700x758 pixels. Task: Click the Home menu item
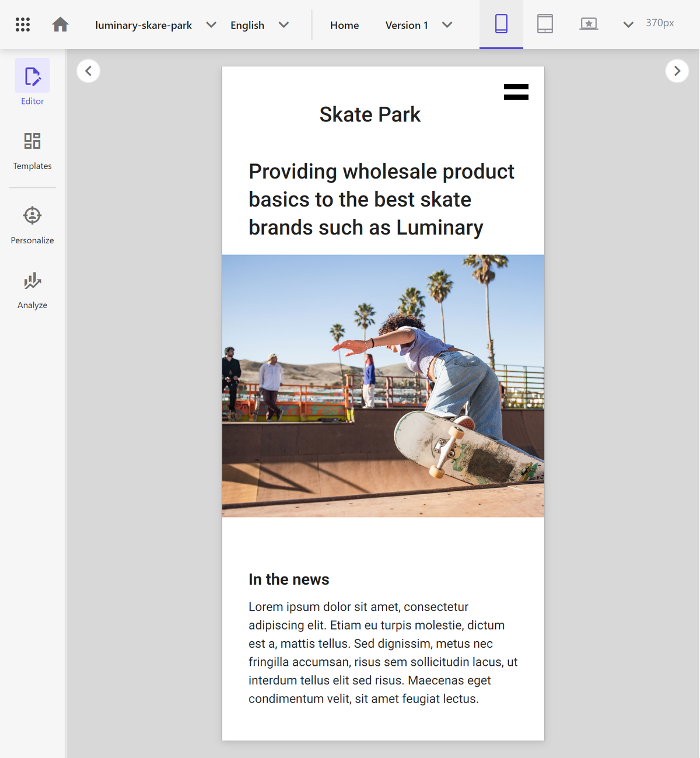tap(344, 25)
